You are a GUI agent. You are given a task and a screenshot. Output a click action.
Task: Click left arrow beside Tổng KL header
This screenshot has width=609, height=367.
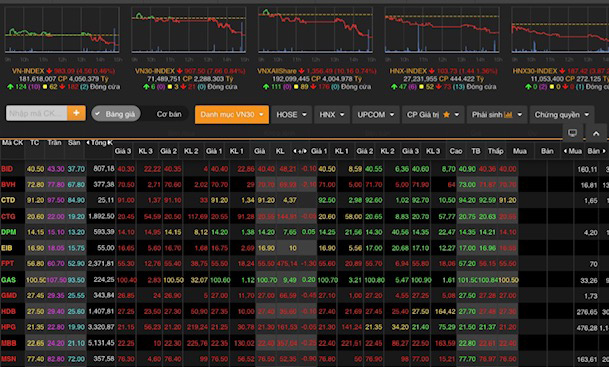(88, 143)
